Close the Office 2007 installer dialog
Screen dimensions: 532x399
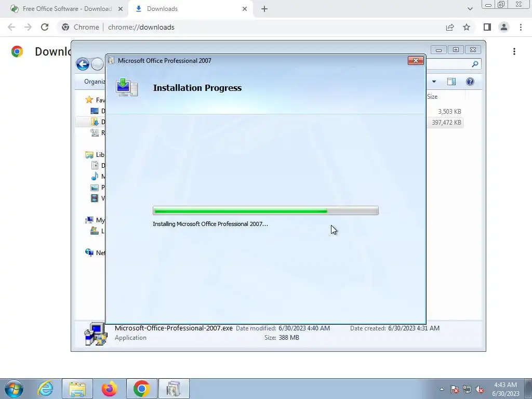[416, 61]
